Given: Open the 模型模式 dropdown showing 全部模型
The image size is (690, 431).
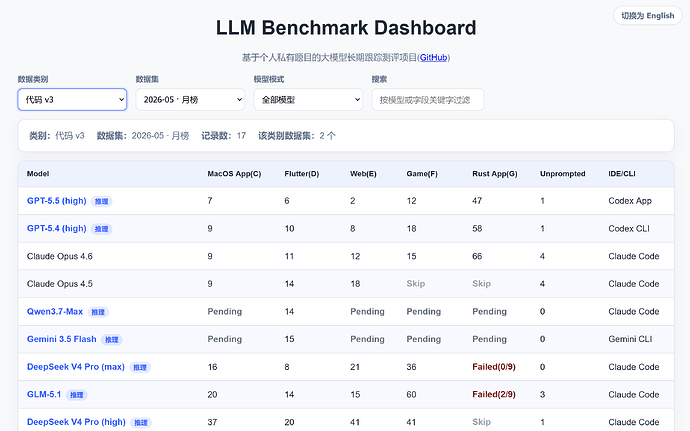Looking at the screenshot, I should [308, 99].
